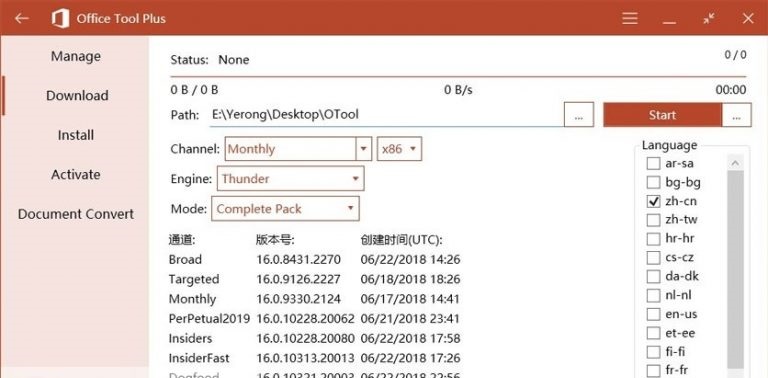Click the Broad channel name
Image resolution: width=768 pixels, height=378 pixels.
[185, 260]
